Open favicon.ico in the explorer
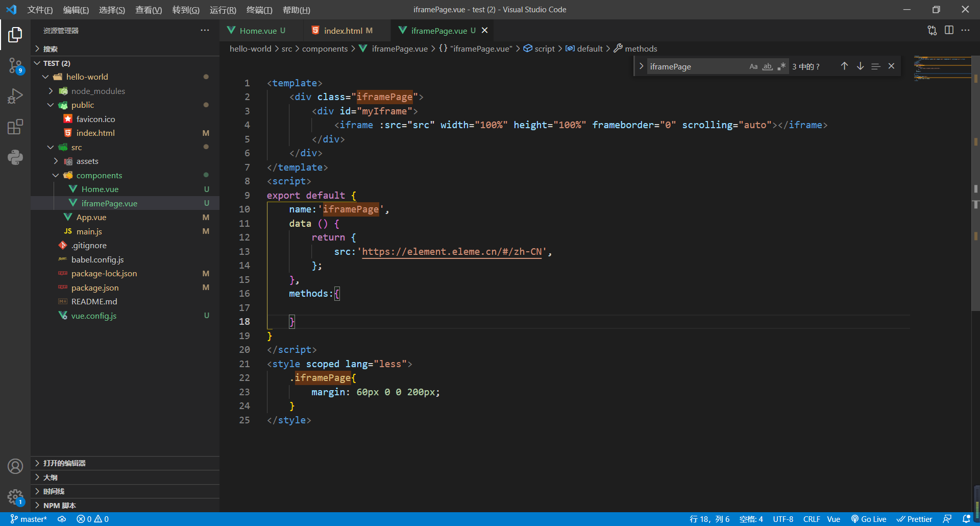980x526 pixels. pos(125,119)
